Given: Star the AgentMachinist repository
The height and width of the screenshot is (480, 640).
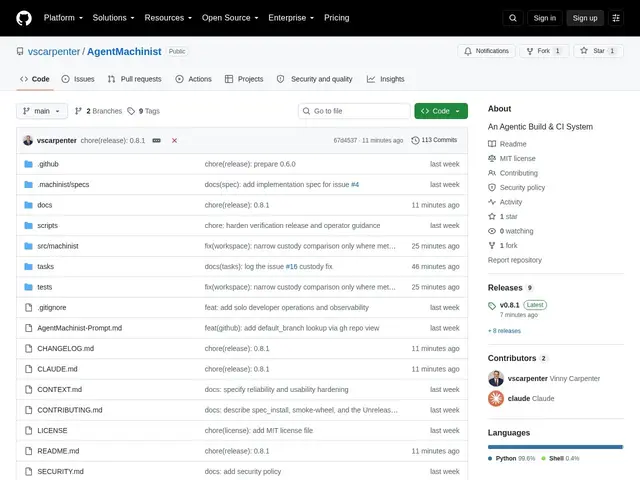Looking at the screenshot, I should coord(598,51).
